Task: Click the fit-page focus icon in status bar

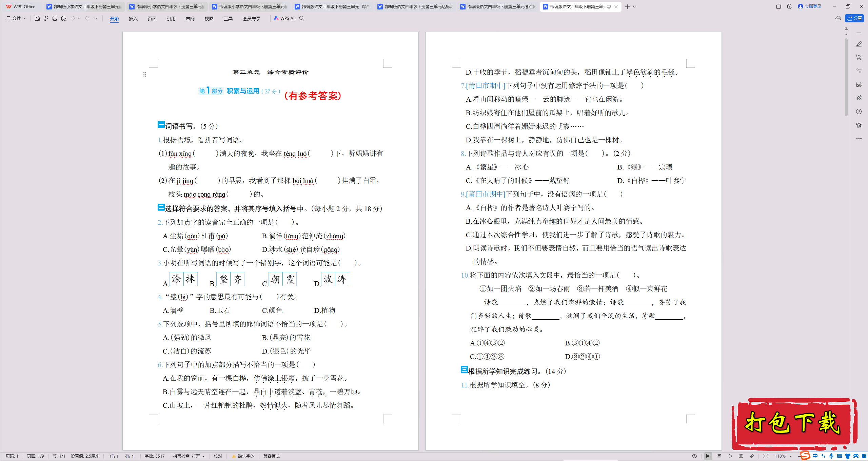Action: 766,456
